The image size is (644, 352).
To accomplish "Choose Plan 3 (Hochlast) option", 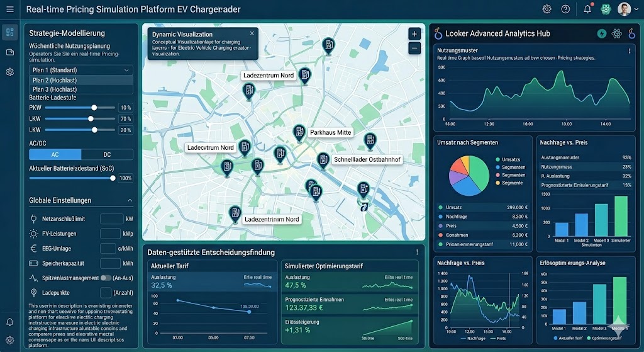I will (x=81, y=89).
